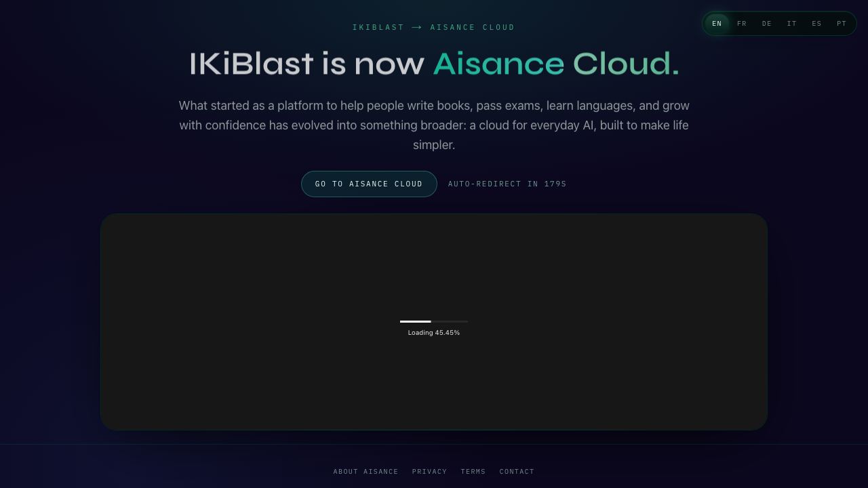Switch language to DE

click(767, 24)
